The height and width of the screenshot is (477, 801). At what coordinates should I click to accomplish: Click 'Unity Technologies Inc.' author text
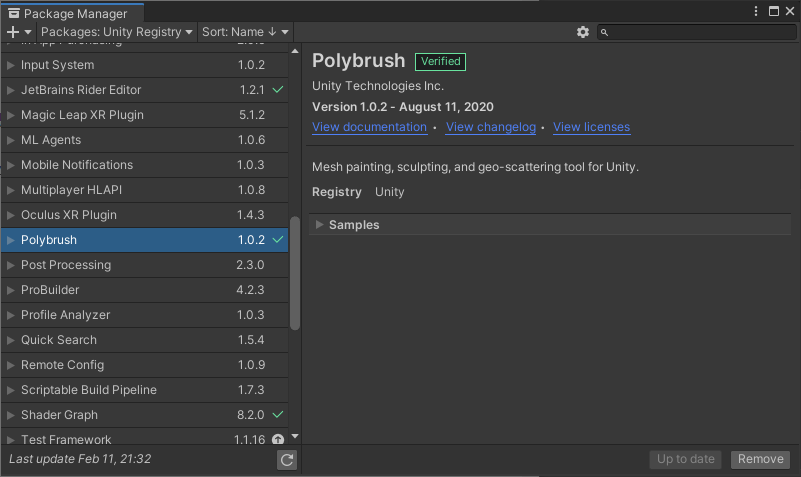[x=378, y=86]
